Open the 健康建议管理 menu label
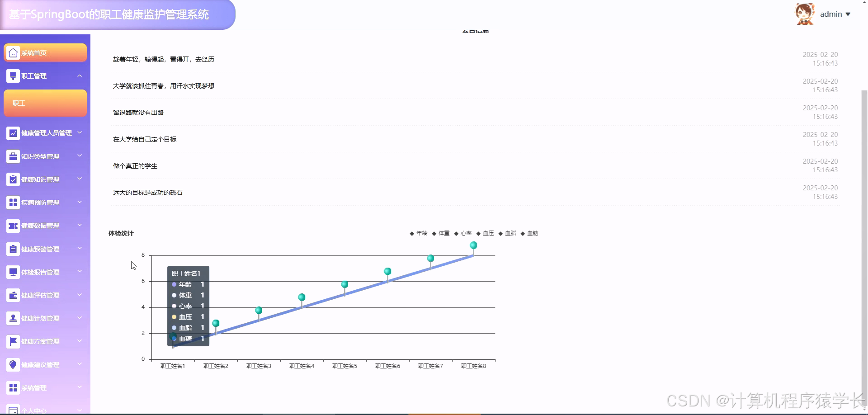Viewport: 868px width, 415px height. [40, 365]
